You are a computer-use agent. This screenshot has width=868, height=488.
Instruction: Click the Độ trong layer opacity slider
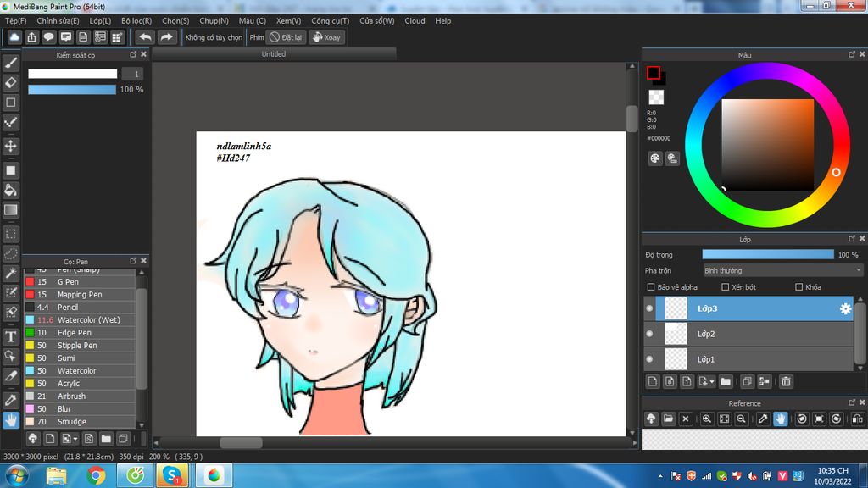(768, 254)
